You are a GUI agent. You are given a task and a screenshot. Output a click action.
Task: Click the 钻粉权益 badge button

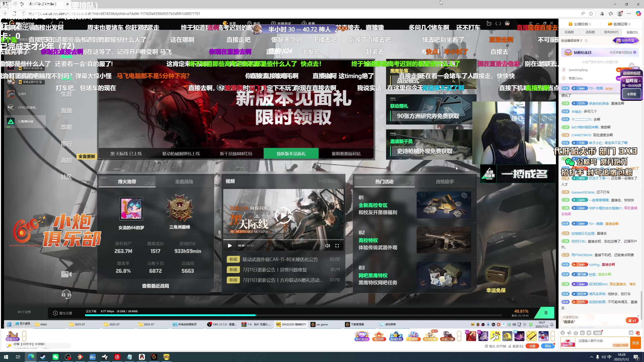(x=626, y=40)
